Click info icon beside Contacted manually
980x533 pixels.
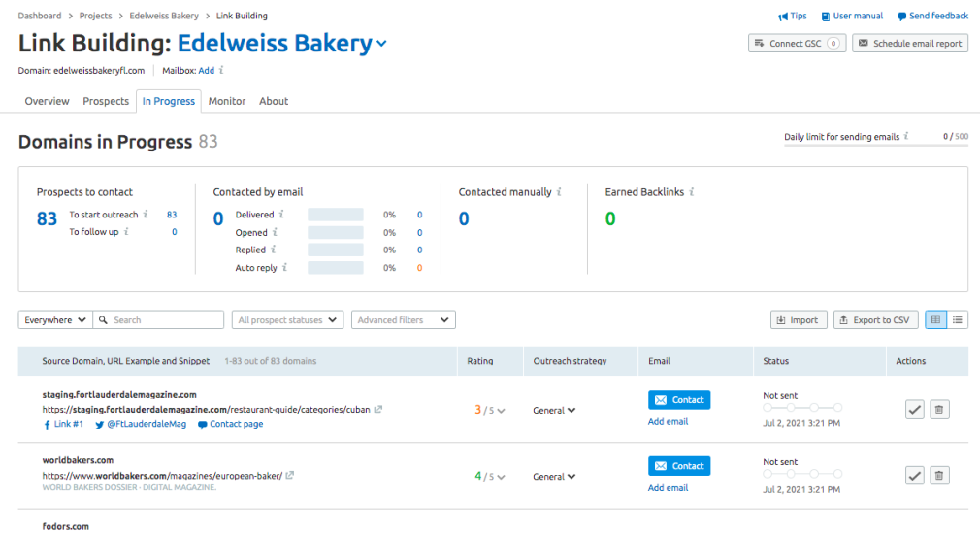(x=560, y=192)
